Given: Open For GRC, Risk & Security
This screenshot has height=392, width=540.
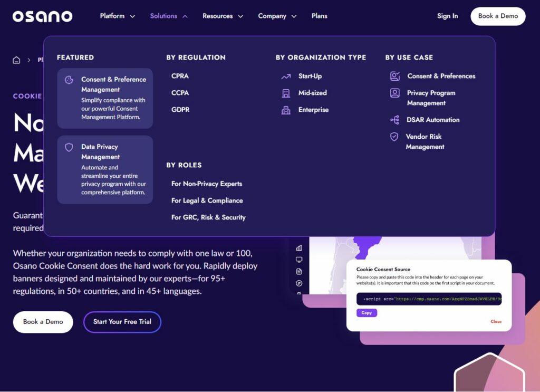Looking at the screenshot, I should [208, 218].
